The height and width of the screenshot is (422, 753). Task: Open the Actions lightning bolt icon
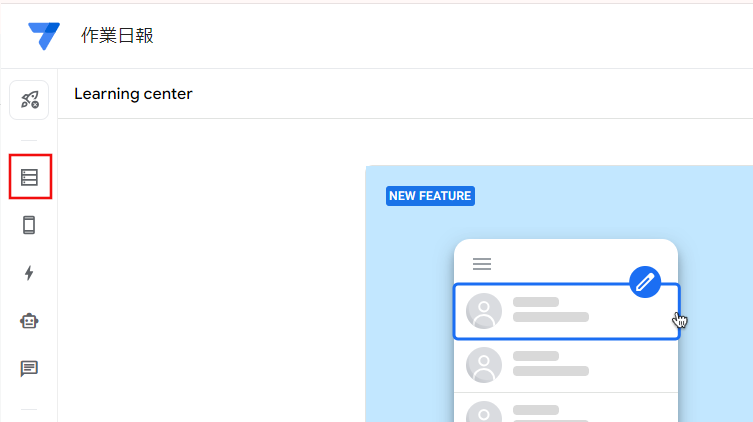(29, 273)
